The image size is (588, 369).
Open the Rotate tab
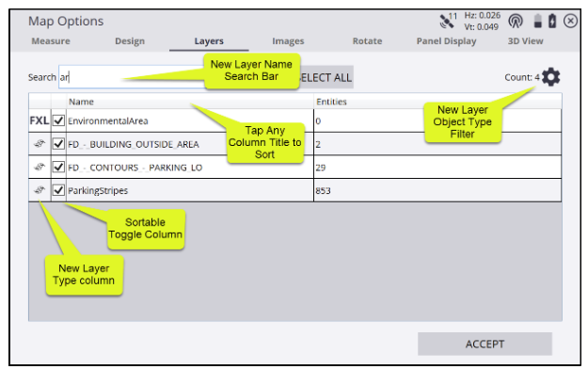[x=367, y=40]
